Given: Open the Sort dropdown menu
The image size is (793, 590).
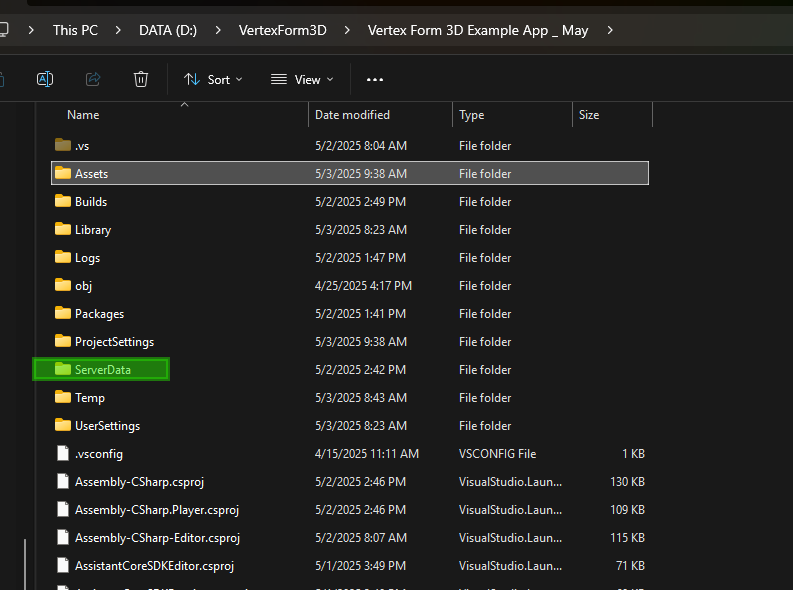Looking at the screenshot, I should click(213, 79).
